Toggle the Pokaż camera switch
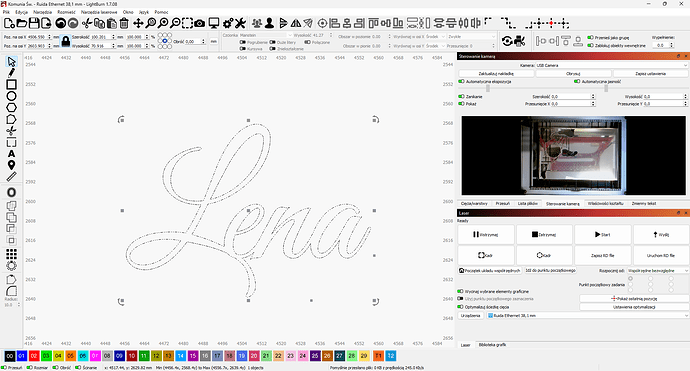The image size is (690, 371). pos(462,104)
